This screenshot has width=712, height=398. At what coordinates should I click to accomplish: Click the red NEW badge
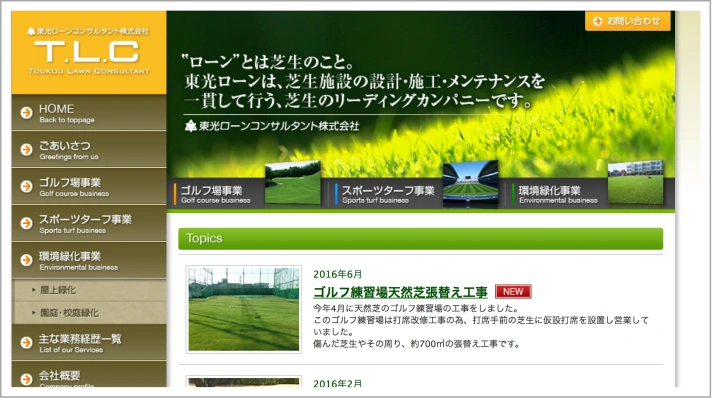513,292
